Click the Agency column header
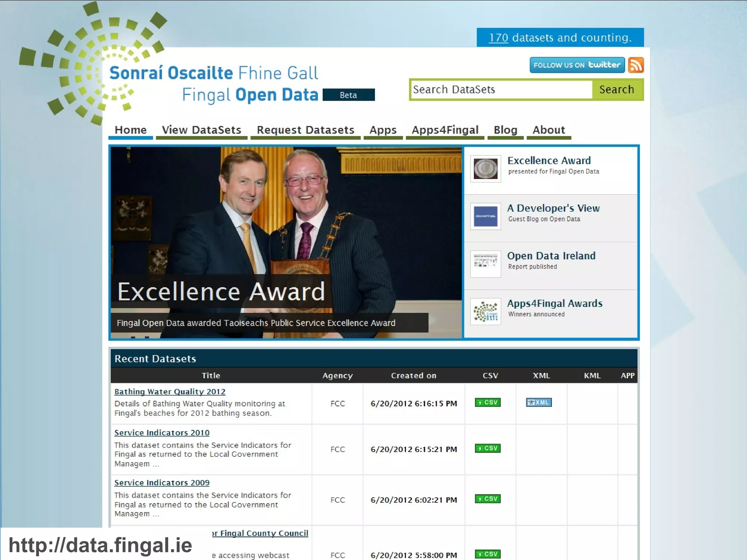Image resolution: width=747 pixels, height=560 pixels. [337, 376]
